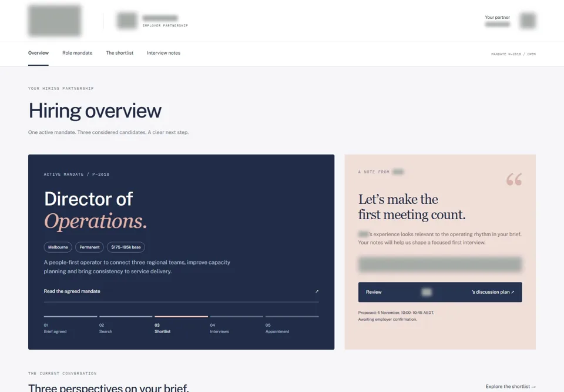Click the $175-195k base tag
Image resolution: width=564 pixels, height=392 pixels.
126,247
